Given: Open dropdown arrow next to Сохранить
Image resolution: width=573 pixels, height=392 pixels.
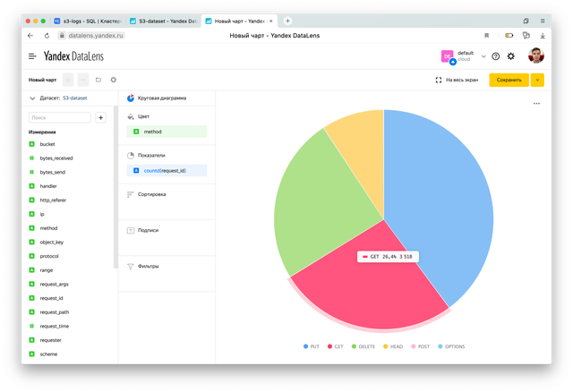Looking at the screenshot, I should click(x=537, y=80).
